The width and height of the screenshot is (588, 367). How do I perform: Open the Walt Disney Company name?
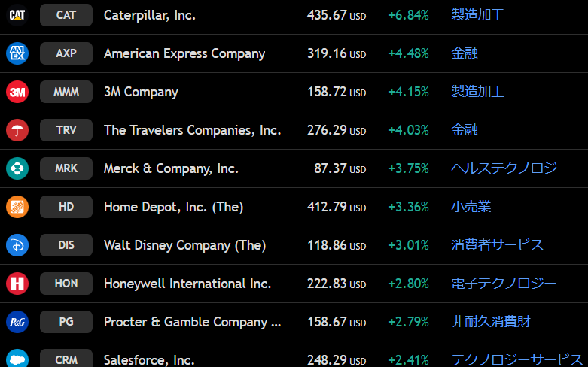(185, 245)
